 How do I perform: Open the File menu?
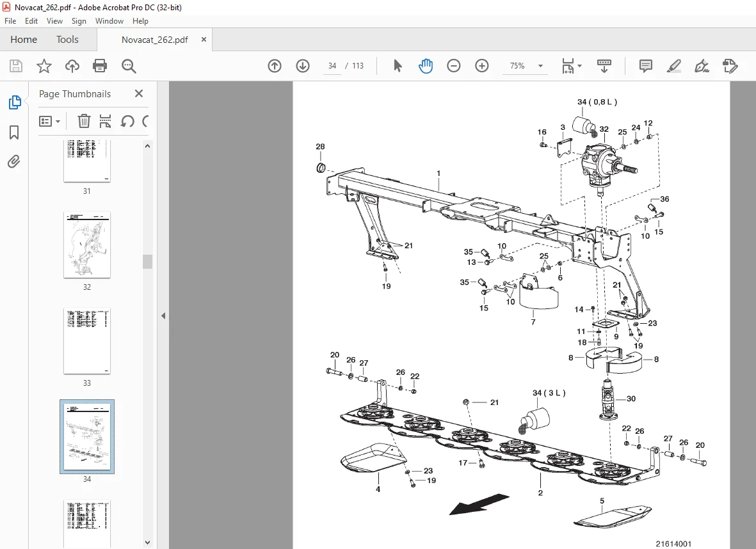[x=10, y=21]
